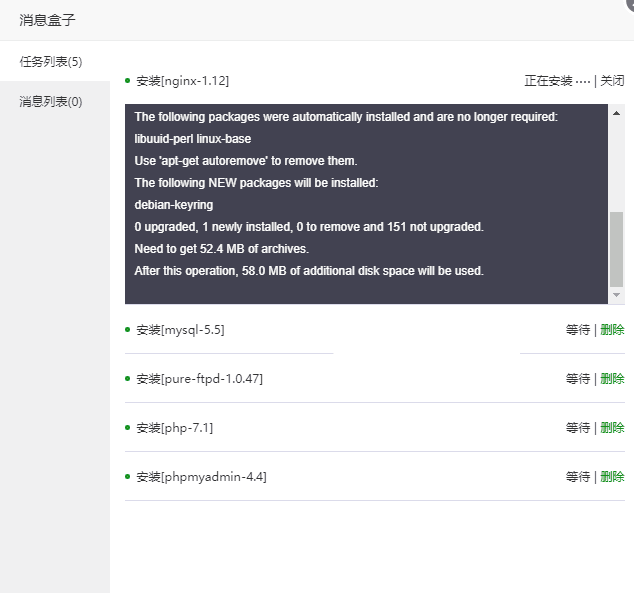Click the green status dot beside mysql-5.5
634x593 pixels.
(128, 329)
